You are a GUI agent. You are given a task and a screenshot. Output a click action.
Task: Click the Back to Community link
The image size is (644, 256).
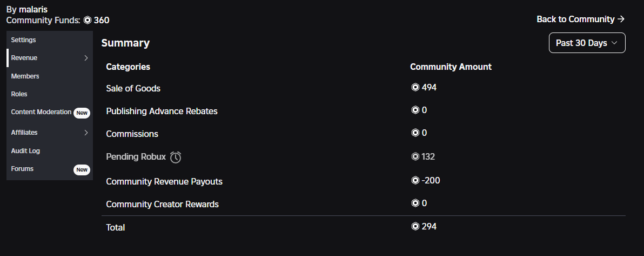tap(580, 19)
